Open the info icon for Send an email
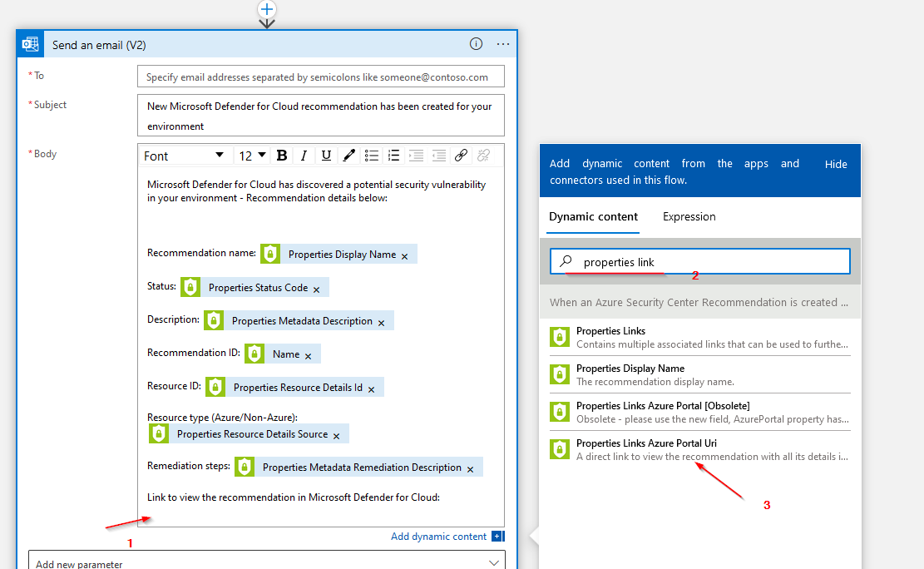 pyautogui.click(x=477, y=43)
